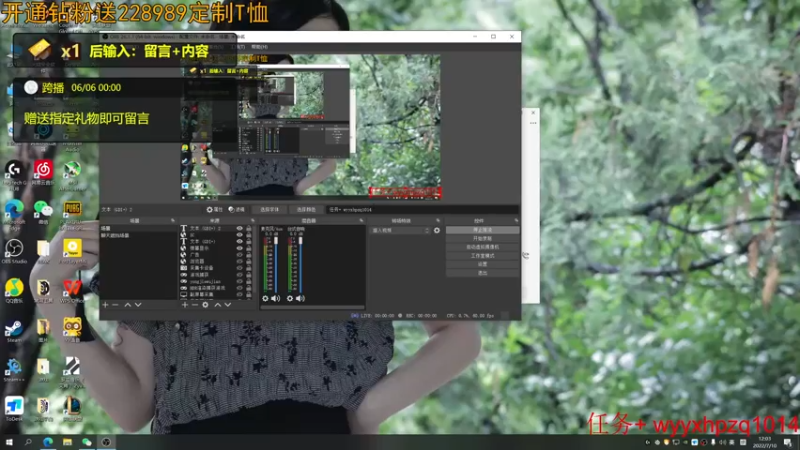Click the 选择颜色 color button
The width and height of the screenshot is (800, 450).
[x=306, y=210]
